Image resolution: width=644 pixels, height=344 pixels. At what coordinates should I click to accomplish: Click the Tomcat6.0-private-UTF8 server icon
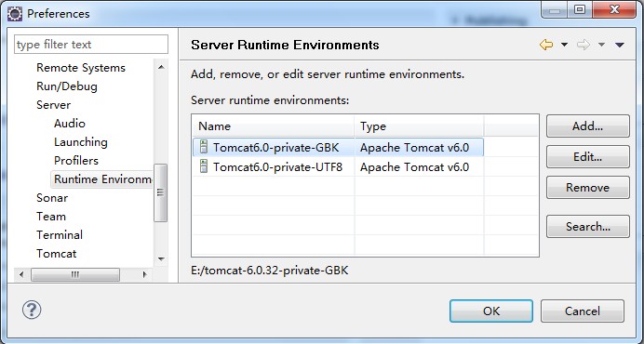[203, 166]
